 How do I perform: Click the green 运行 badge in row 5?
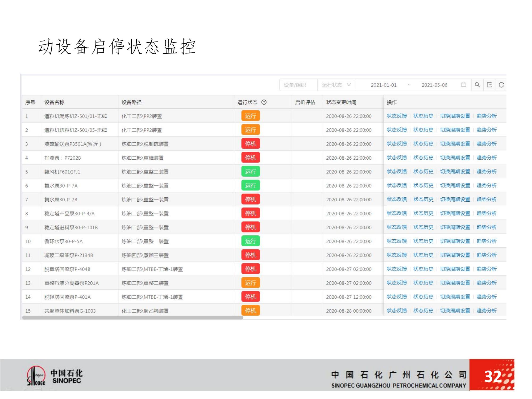[250, 172]
